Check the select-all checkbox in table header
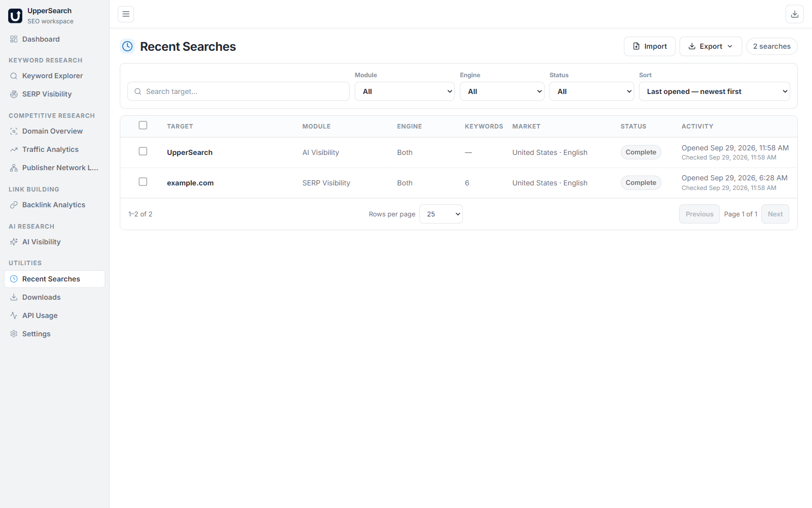812x508 pixels. (x=143, y=125)
